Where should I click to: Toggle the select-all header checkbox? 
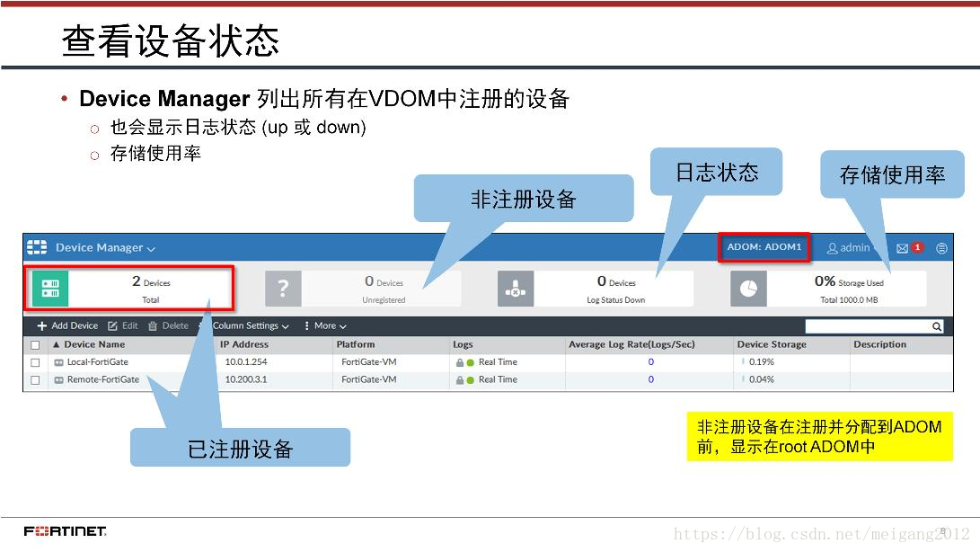(35, 345)
